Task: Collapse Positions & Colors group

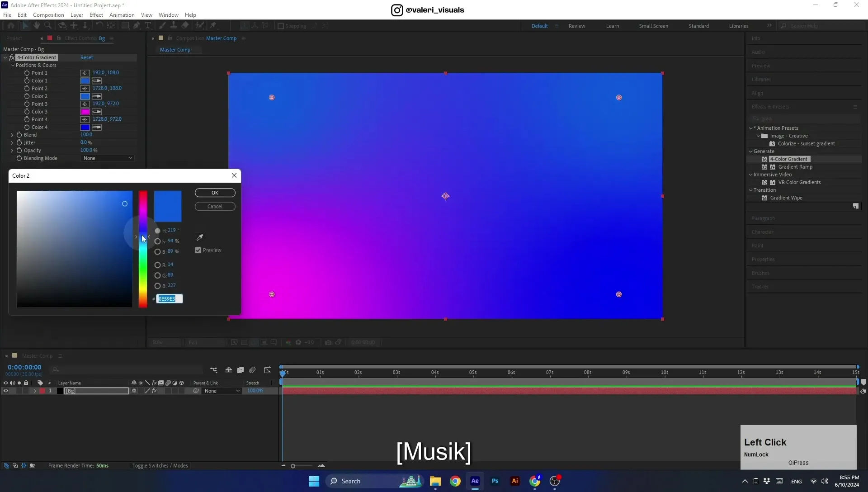Action: tap(13, 65)
